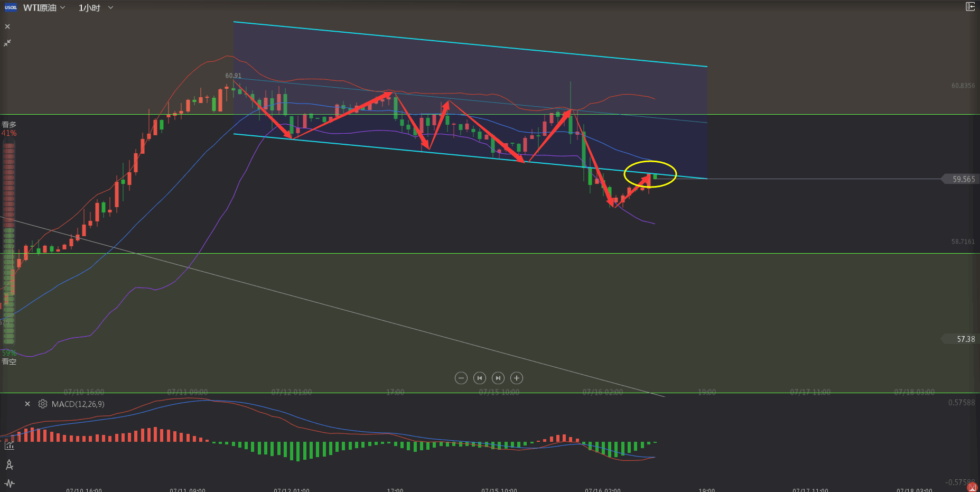
Task: Click the long-short sentiment bar gauge
Action: 9,243
